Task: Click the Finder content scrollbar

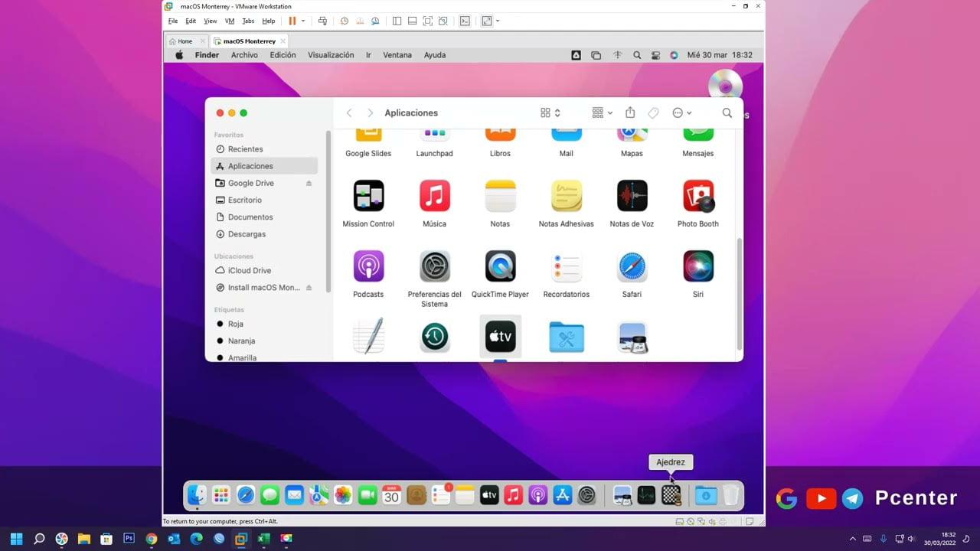Action: [x=739, y=293]
